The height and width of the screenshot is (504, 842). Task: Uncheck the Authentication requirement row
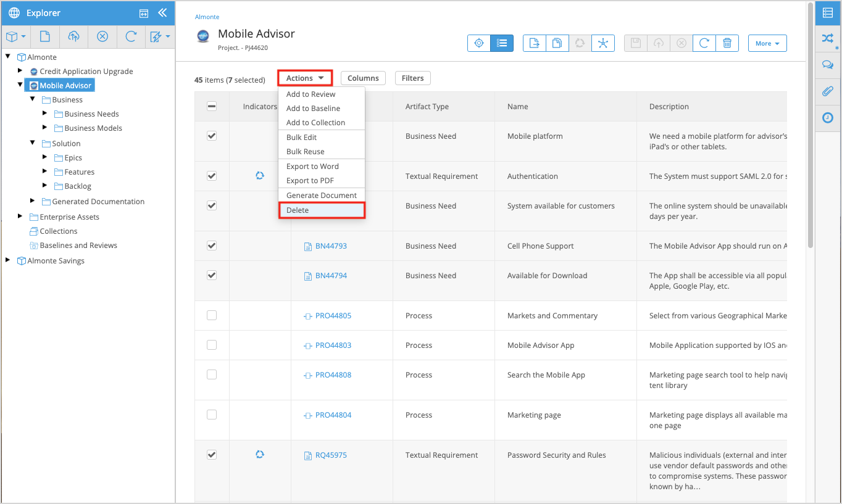tap(212, 176)
